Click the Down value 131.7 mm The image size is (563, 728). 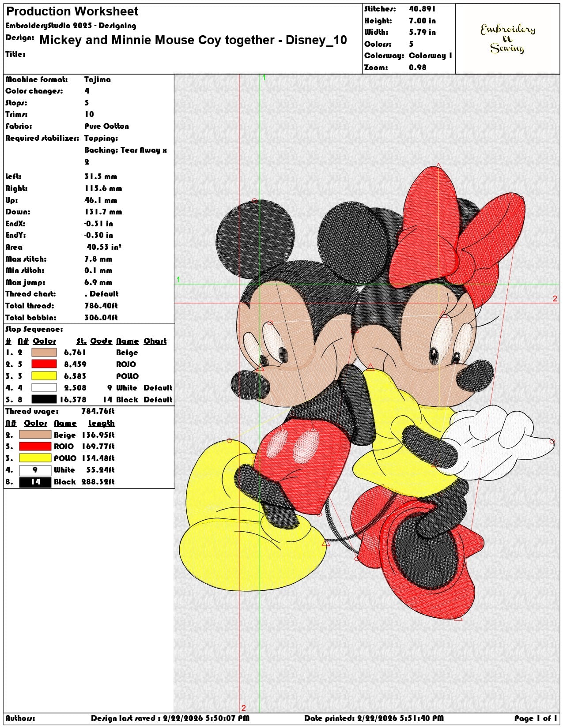coord(103,212)
